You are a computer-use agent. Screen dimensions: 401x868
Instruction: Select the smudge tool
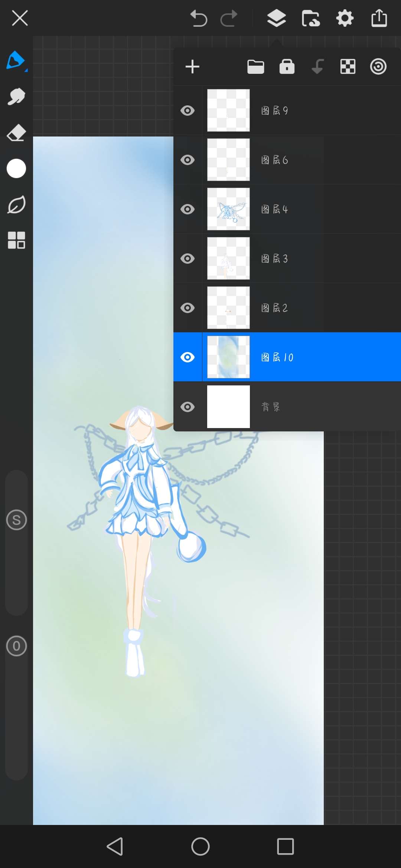[16, 96]
